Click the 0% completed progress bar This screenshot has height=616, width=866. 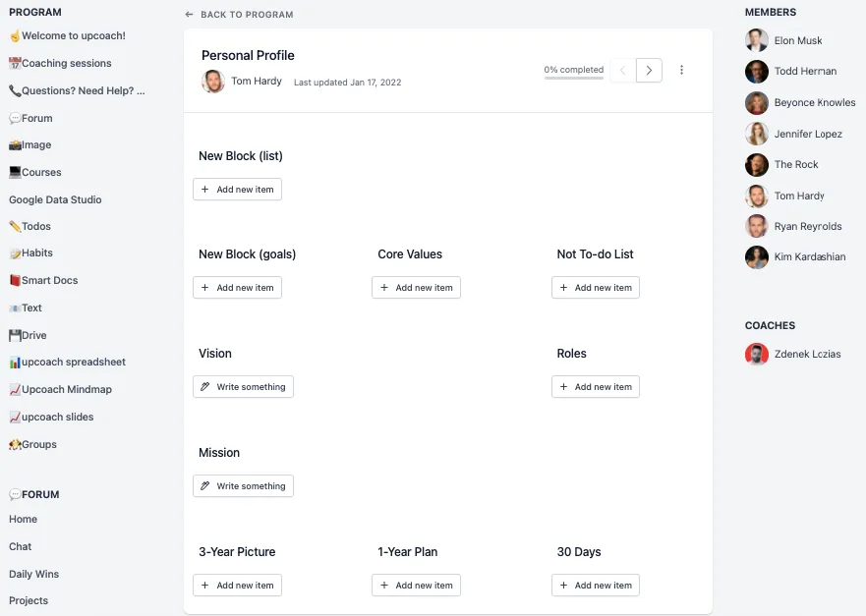coord(574,77)
